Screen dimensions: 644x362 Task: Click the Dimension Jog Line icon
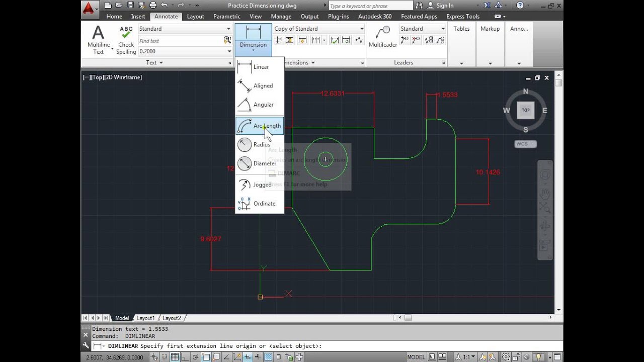tap(358, 40)
